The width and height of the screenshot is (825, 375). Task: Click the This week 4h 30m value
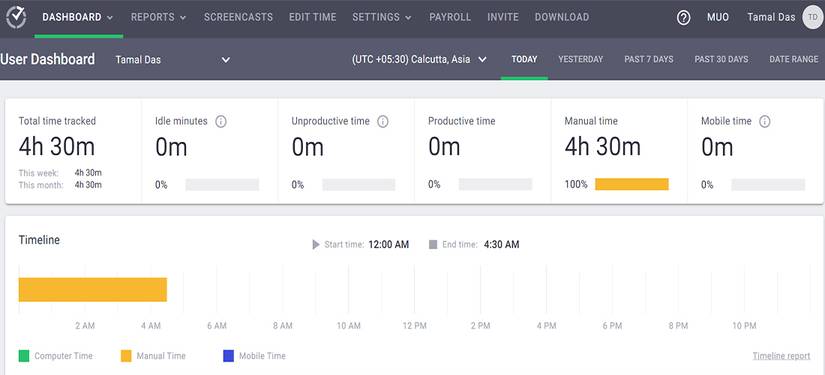pyautogui.click(x=88, y=173)
